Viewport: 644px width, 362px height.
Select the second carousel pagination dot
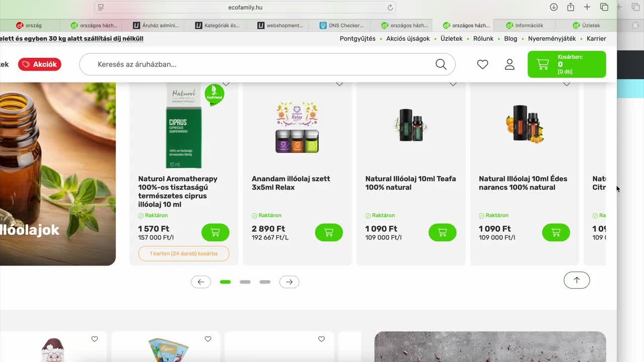point(245,282)
